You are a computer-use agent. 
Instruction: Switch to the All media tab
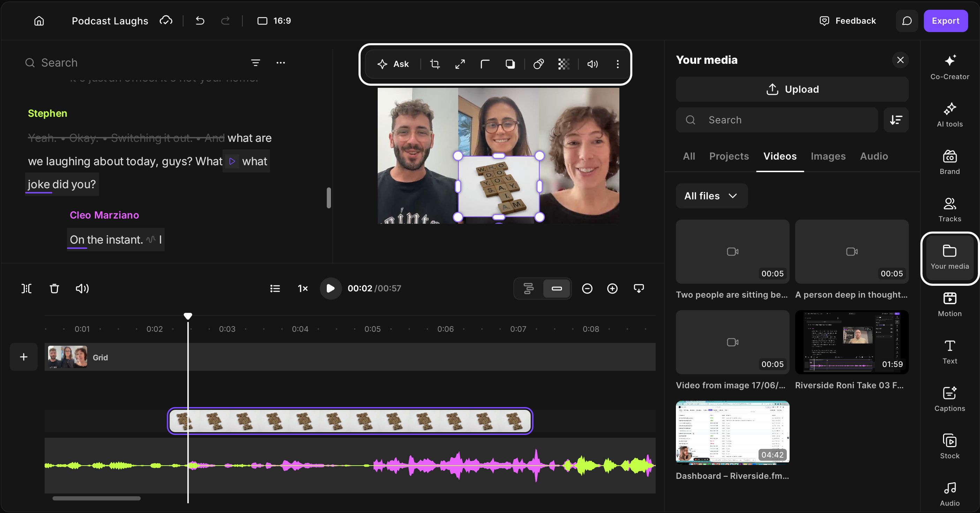coord(689,156)
